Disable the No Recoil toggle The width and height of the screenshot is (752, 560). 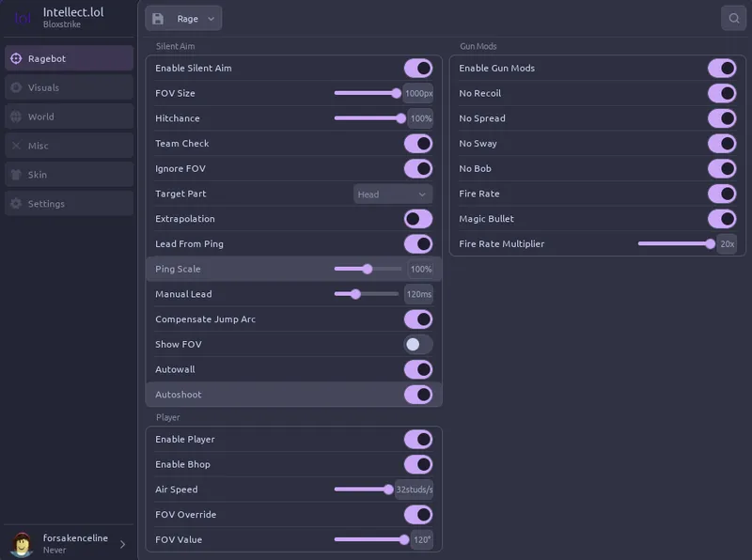click(x=722, y=93)
